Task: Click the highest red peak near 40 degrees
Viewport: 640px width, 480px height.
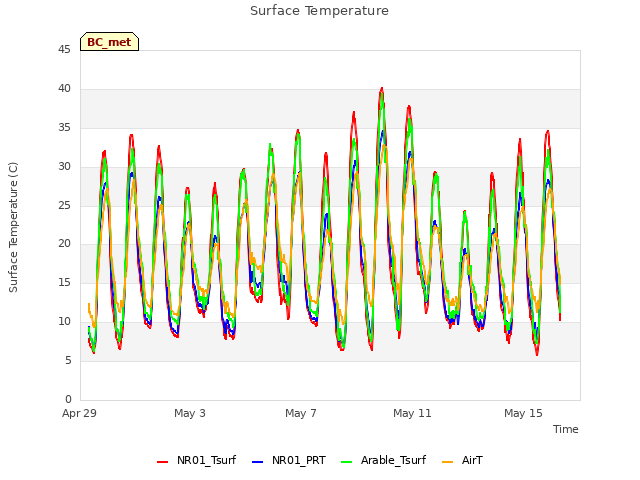Action: click(382, 89)
